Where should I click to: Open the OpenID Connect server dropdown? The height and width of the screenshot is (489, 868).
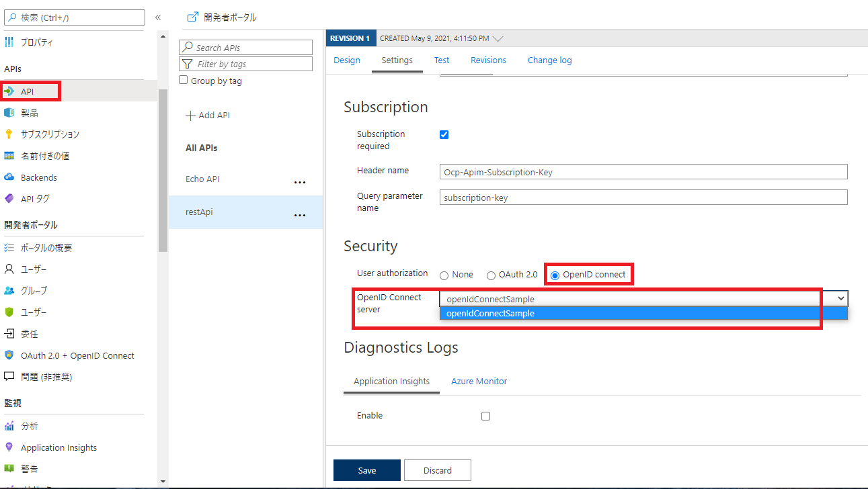[643, 299]
